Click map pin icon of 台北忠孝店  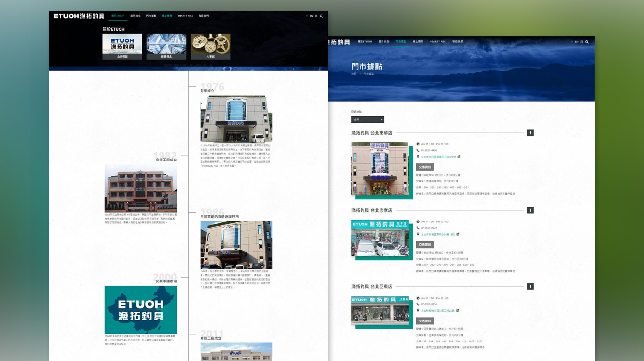coord(418,234)
